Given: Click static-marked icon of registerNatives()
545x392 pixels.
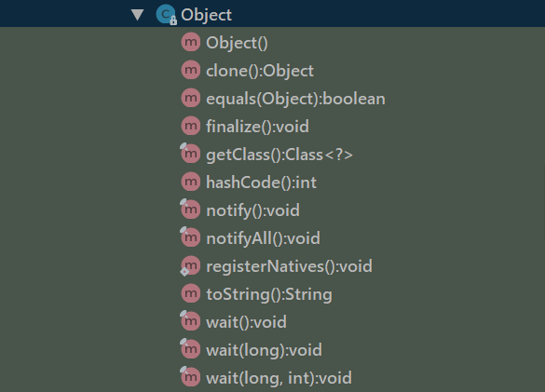Looking at the screenshot, I should click(190, 266).
